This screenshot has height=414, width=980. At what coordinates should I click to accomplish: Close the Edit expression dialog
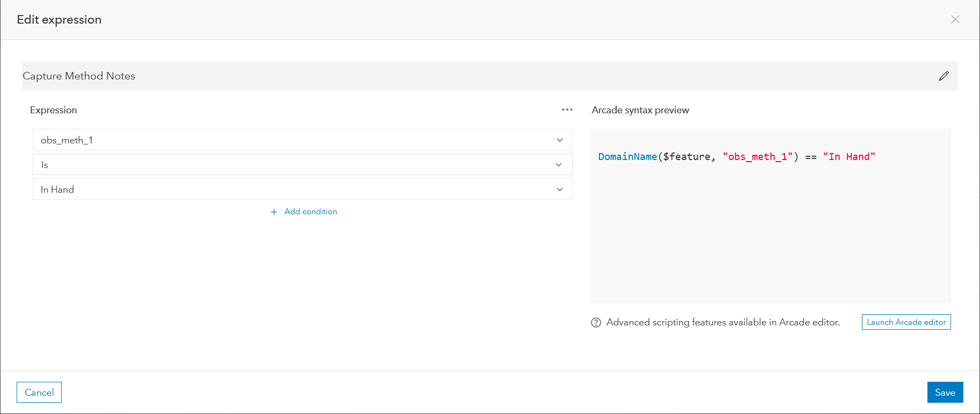tap(955, 20)
